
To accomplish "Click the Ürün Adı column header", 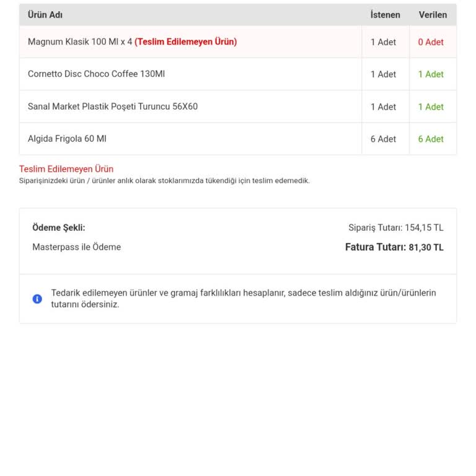I will 45,15.
